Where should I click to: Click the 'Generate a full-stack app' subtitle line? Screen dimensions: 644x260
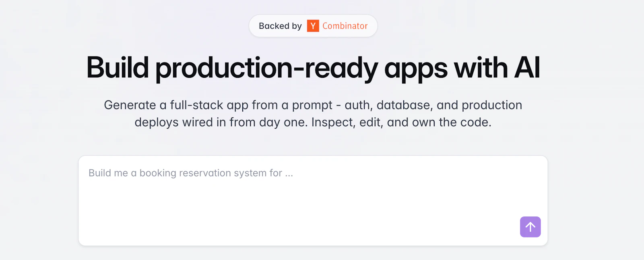(x=313, y=105)
